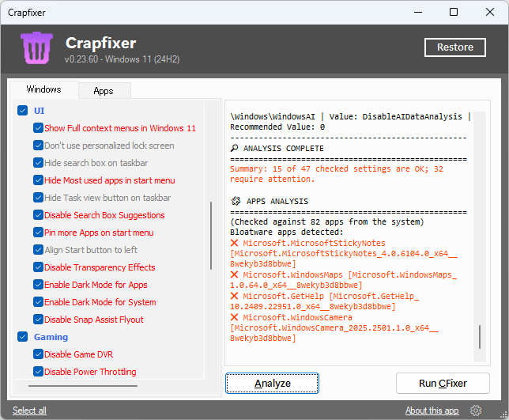Toggle Disable Game DVR checkbox
This screenshot has width=509, height=420.
tap(38, 354)
